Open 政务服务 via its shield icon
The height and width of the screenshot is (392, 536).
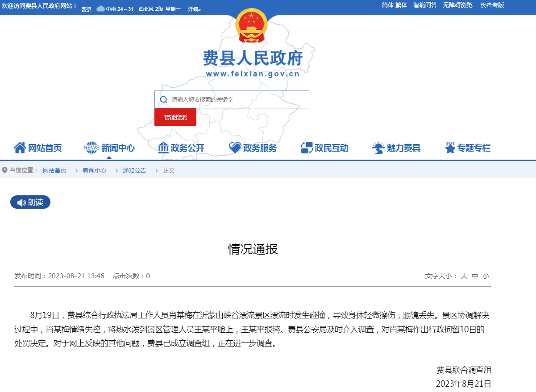[235, 147]
